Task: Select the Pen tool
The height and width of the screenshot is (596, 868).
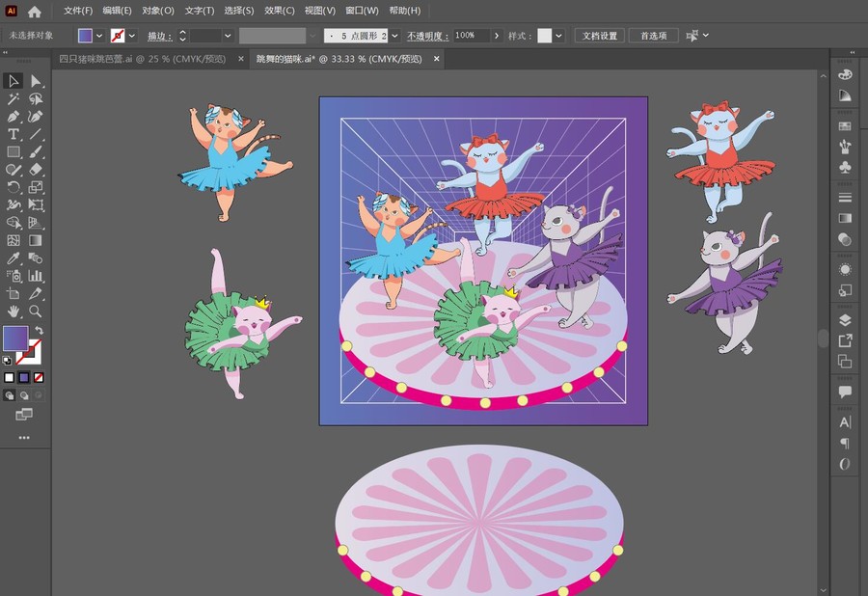Action: (14, 117)
